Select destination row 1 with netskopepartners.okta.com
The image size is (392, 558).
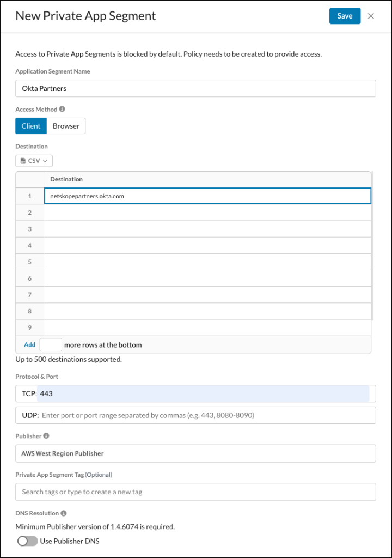(x=207, y=196)
